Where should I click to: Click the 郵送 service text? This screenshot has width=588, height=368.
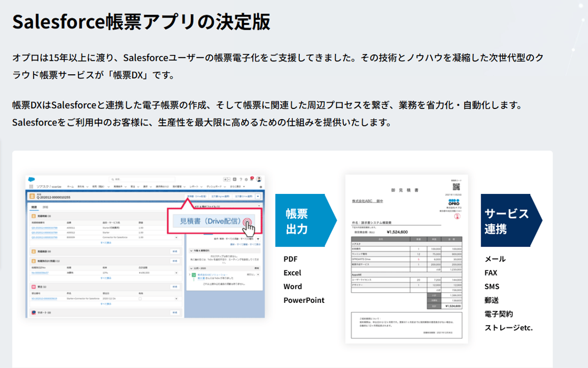pos(492,300)
